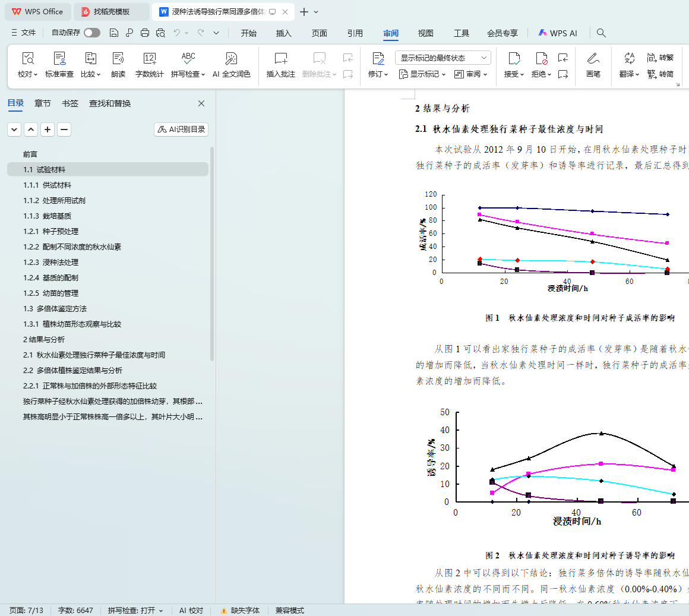Open the 工具 ribbon tab
689x616 pixels.
(x=462, y=33)
